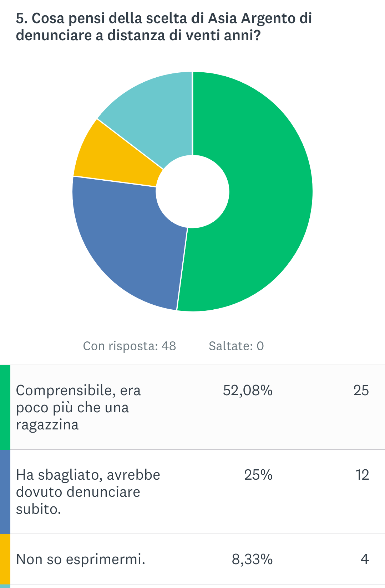This screenshot has width=385, height=588.
Task: Select 'Ha sbagliato, avrebbe dovuto denunciare' label
Action: pyautogui.click(x=88, y=492)
